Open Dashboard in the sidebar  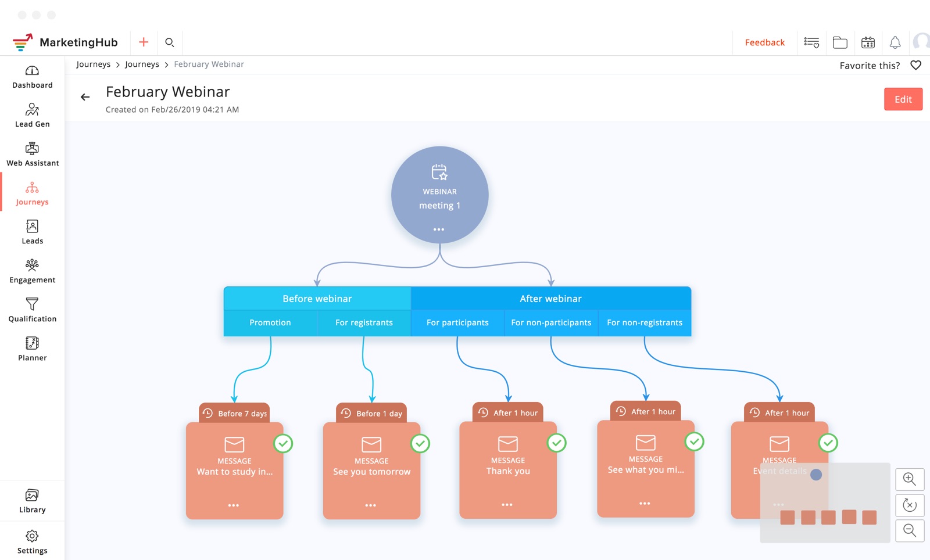point(33,77)
